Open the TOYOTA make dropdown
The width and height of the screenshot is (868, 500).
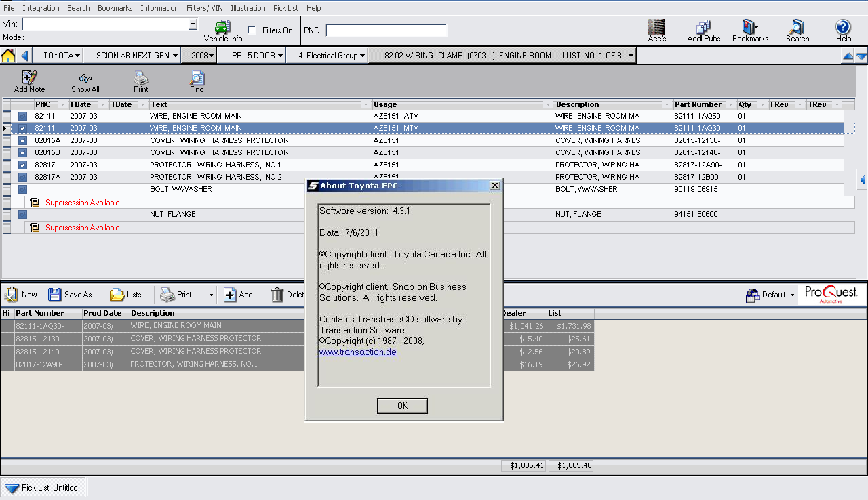pyautogui.click(x=58, y=56)
